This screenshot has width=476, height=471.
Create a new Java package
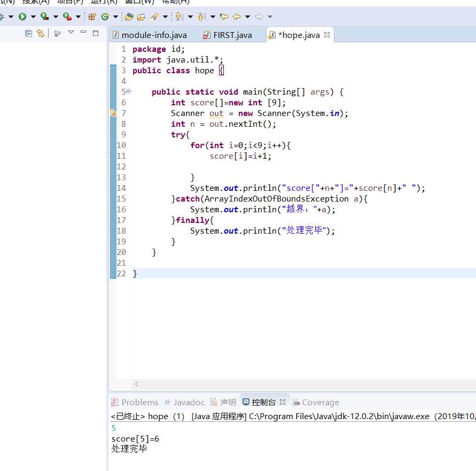point(92,17)
